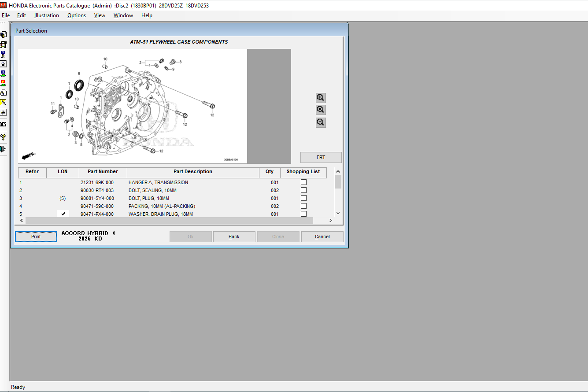
Task: Open the Edit menu
Action: click(22, 15)
